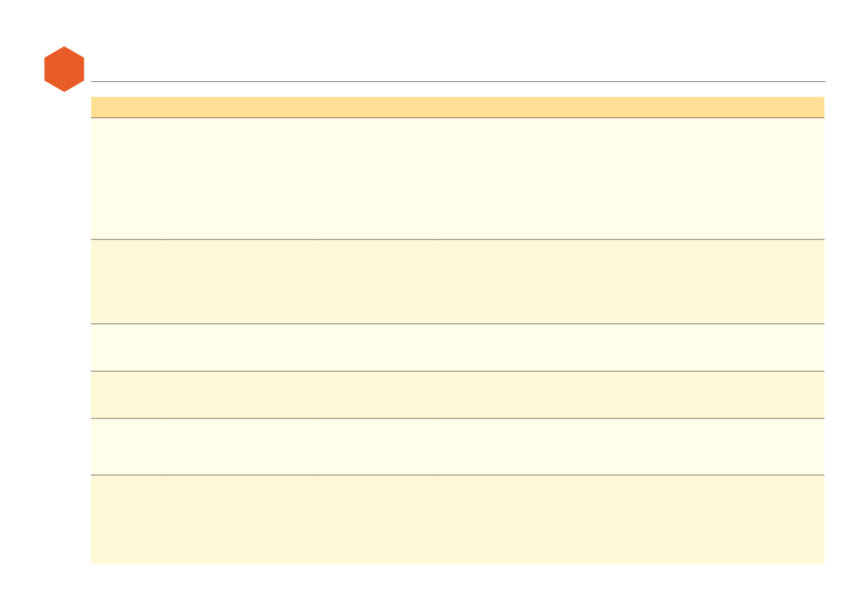
Task: Select first-column cell of the fourth body row
Action: pos(129,395)
